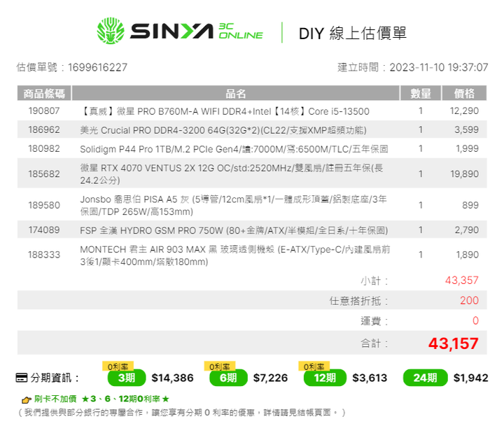Select the 12期 installment badge
The height and width of the screenshot is (433, 504).
click(x=325, y=378)
